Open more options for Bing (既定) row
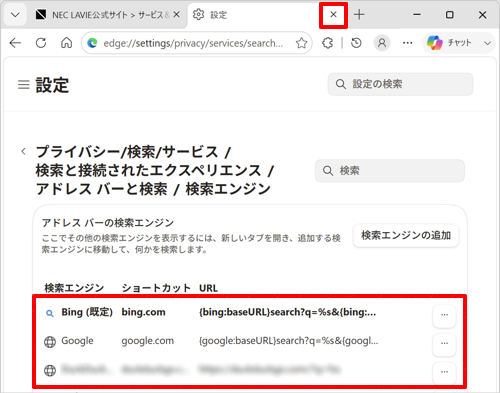The height and width of the screenshot is (393, 500). point(444,314)
